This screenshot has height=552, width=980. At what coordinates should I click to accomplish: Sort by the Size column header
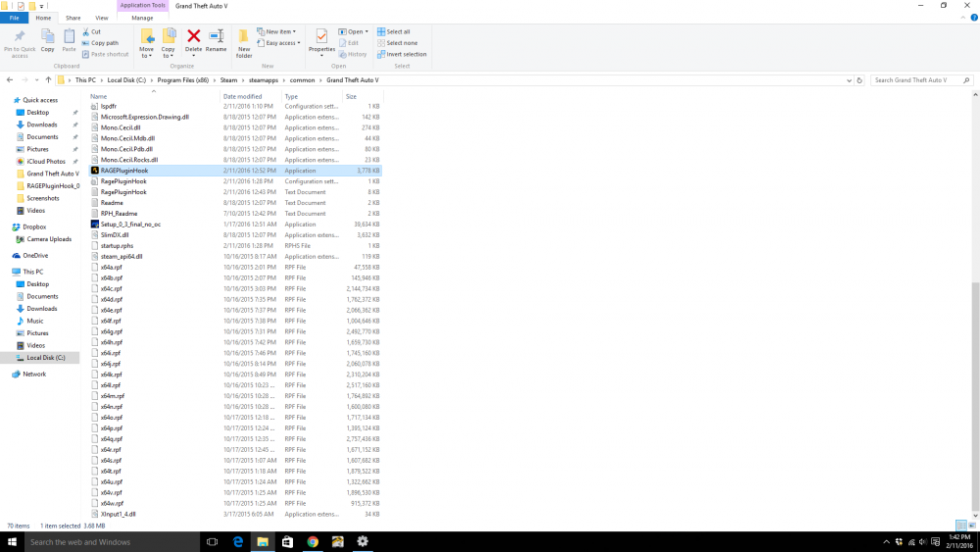coord(363,96)
